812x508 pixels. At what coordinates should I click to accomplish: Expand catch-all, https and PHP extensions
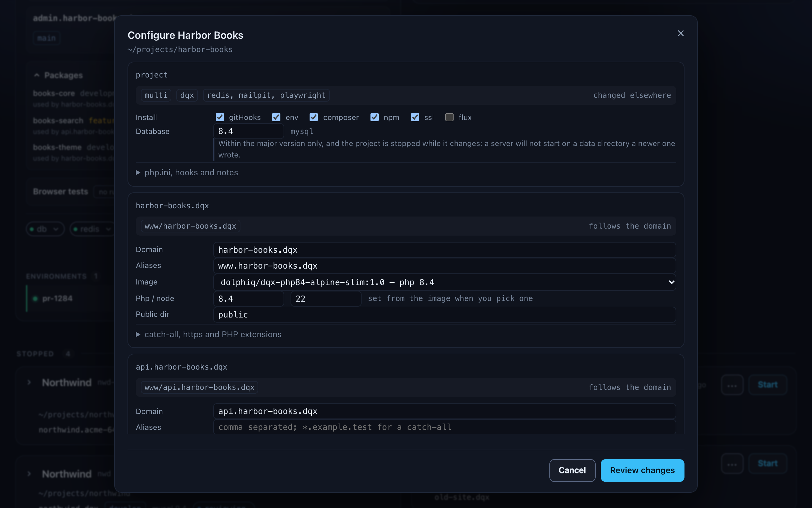(x=208, y=334)
